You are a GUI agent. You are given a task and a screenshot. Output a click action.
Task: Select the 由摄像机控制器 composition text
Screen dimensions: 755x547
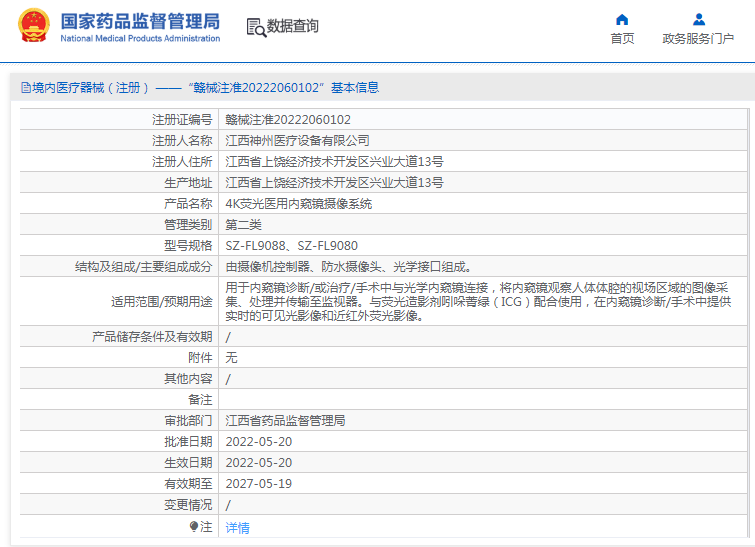(349, 267)
